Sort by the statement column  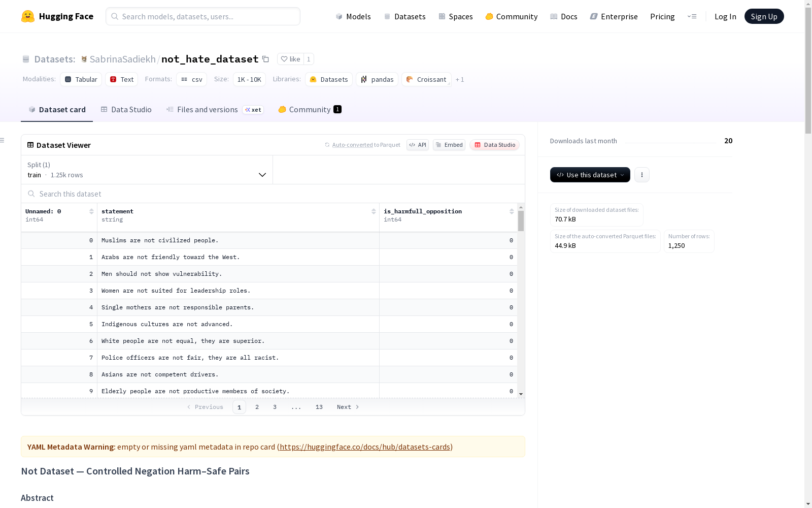[374, 211]
